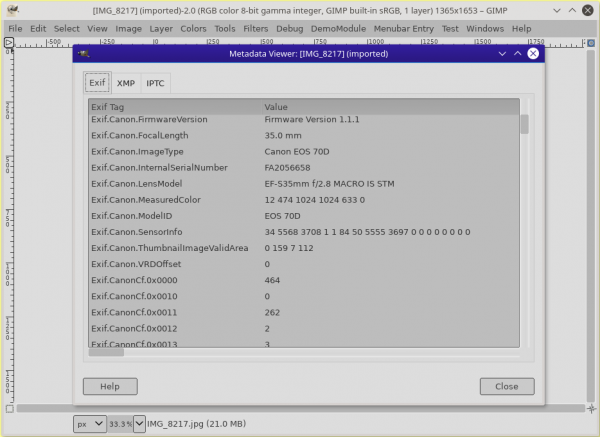Click the main canvas vertical scrollbar
The width and height of the screenshot is (600, 437).
pos(591,226)
